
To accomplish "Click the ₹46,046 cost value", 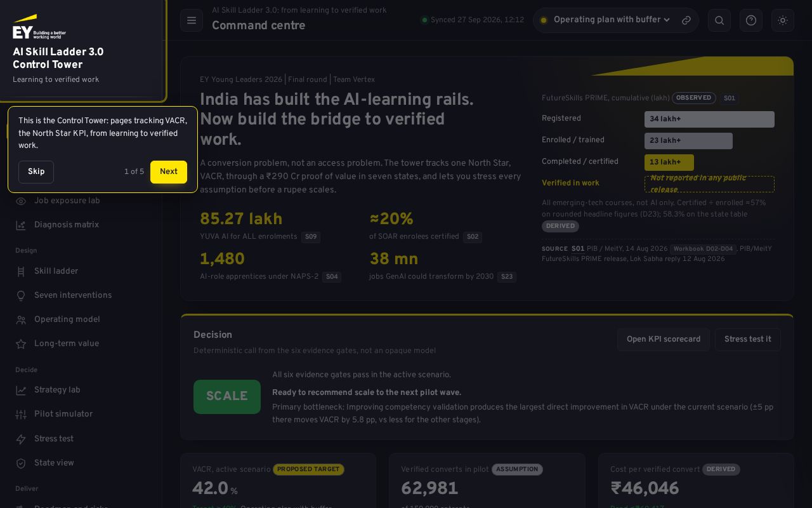I will pos(645,489).
